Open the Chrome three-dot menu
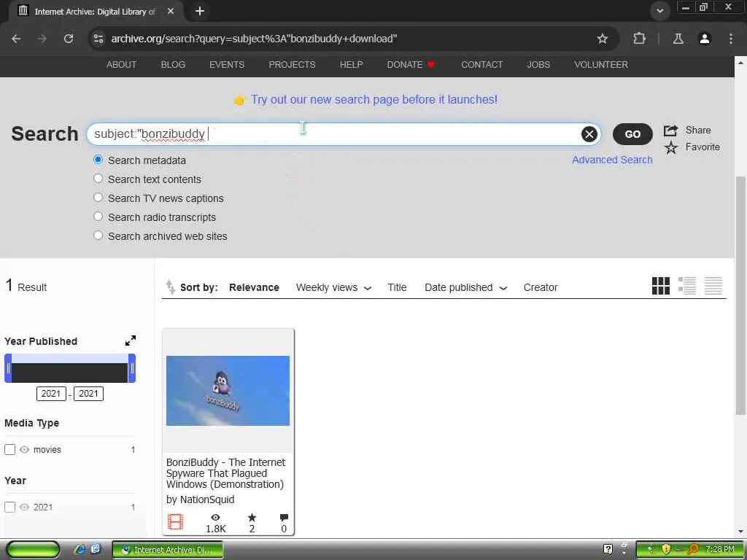Image resolution: width=747 pixels, height=560 pixels. 731,39
